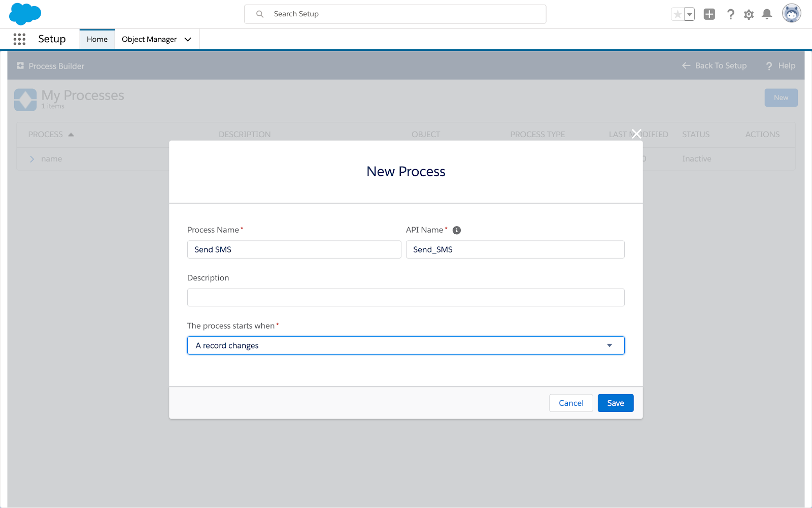Image resolution: width=812 pixels, height=508 pixels.
Task: Click the API Name info icon
Action: pyautogui.click(x=457, y=230)
